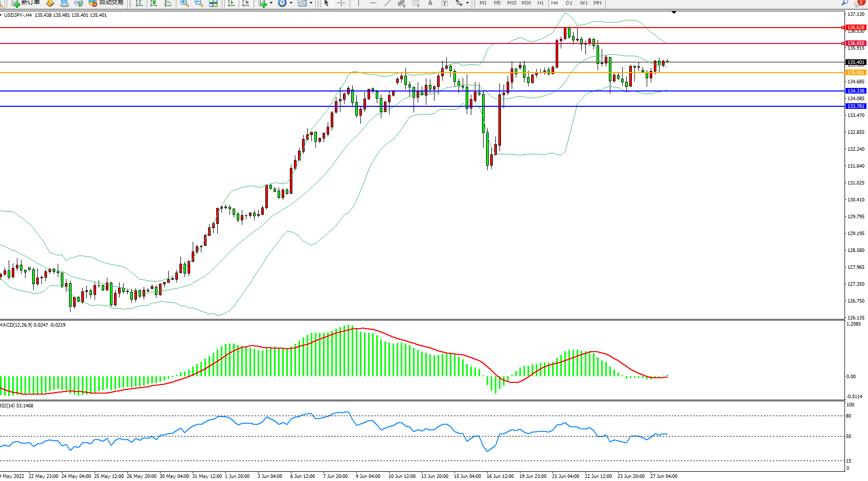Toggle the Auto Scroll chart button
868x481 pixels.
tap(231, 3)
